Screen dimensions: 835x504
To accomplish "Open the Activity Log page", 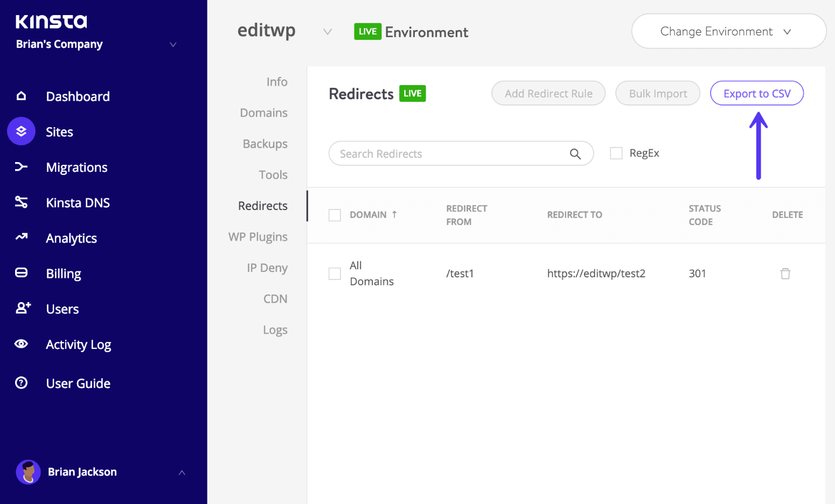I will [x=79, y=345].
